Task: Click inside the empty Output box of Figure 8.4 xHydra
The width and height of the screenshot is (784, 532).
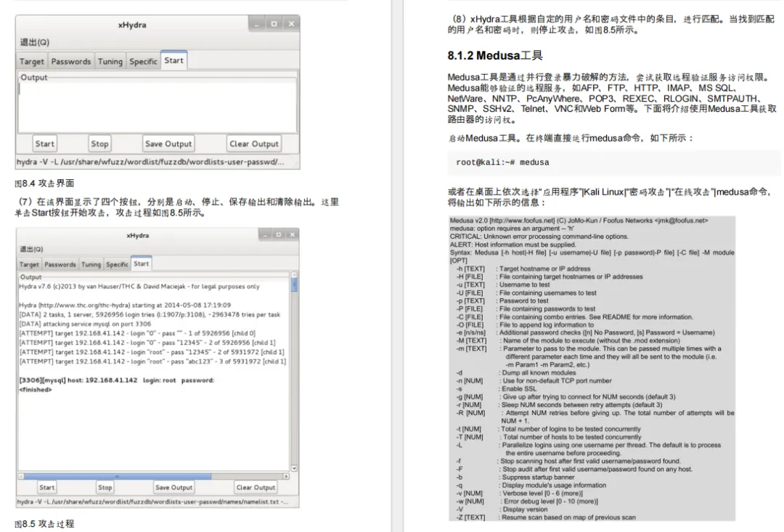Action: pos(158,107)
